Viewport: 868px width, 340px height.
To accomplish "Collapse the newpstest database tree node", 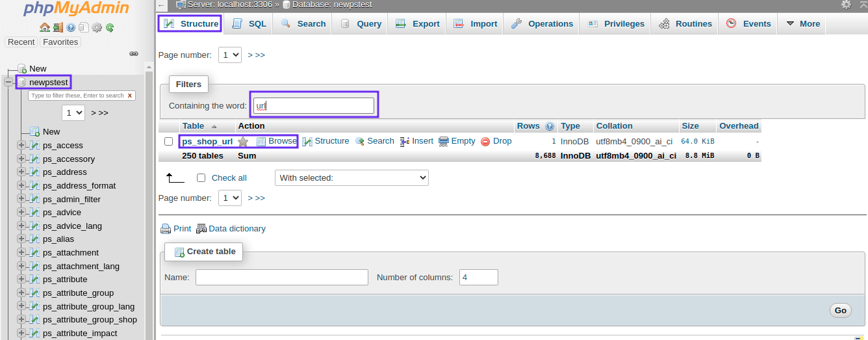I will tap(8, 83).
